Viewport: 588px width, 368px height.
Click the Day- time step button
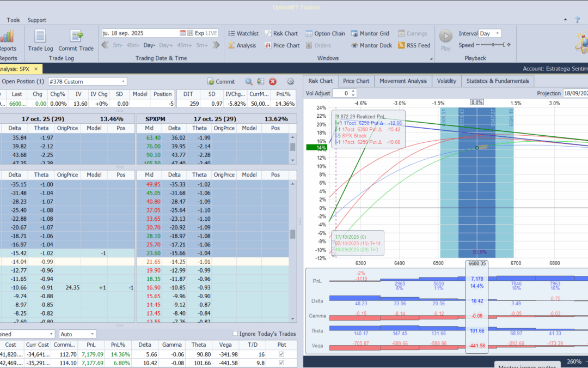[x=149, y=45]
